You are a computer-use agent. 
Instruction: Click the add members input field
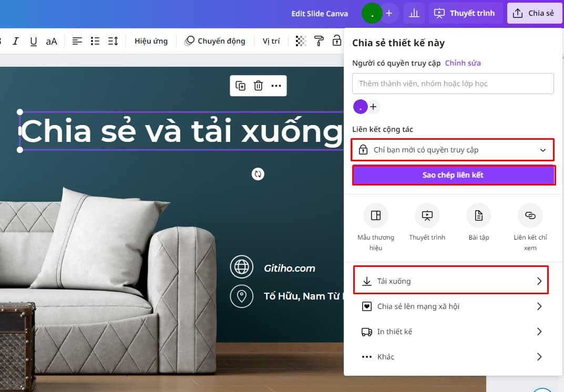453,84
